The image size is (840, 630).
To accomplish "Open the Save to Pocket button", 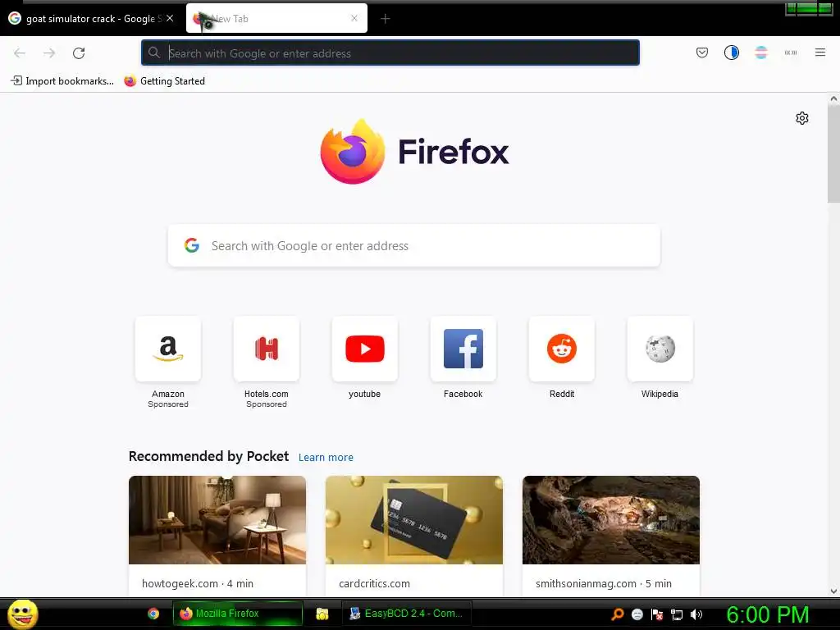I will pos(702,52).
